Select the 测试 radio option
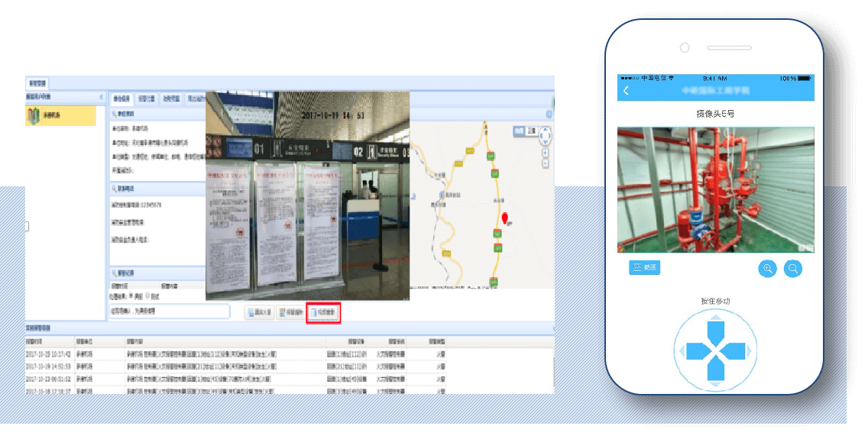868x439 pixels. coord(147,296)
